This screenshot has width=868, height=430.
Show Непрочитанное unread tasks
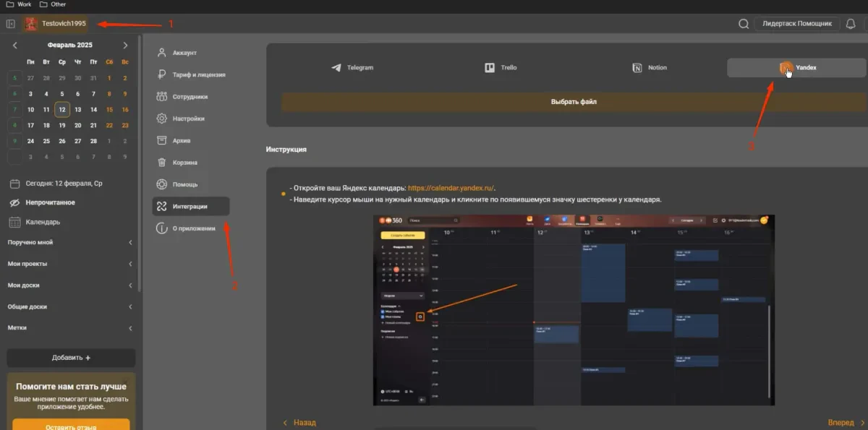click(50, 203)
